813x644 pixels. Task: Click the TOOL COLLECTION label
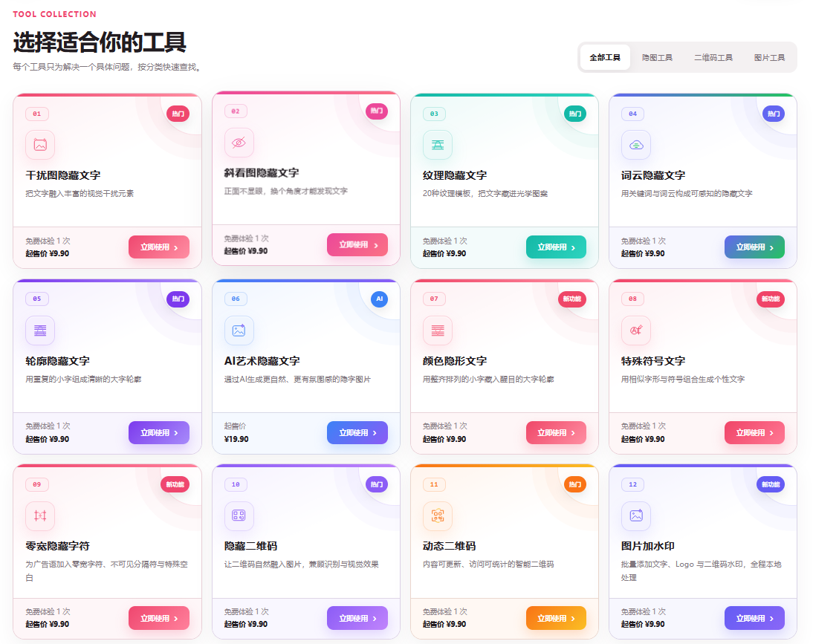click(x=54, y=14)
